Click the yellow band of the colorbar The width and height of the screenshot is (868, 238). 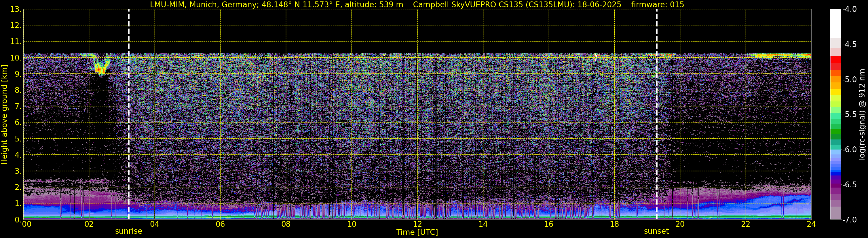click(x=836, y=92)
